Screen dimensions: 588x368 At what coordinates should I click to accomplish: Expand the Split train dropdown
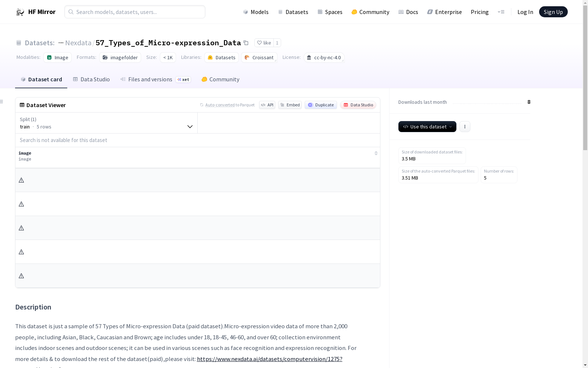tap(107, 123)
